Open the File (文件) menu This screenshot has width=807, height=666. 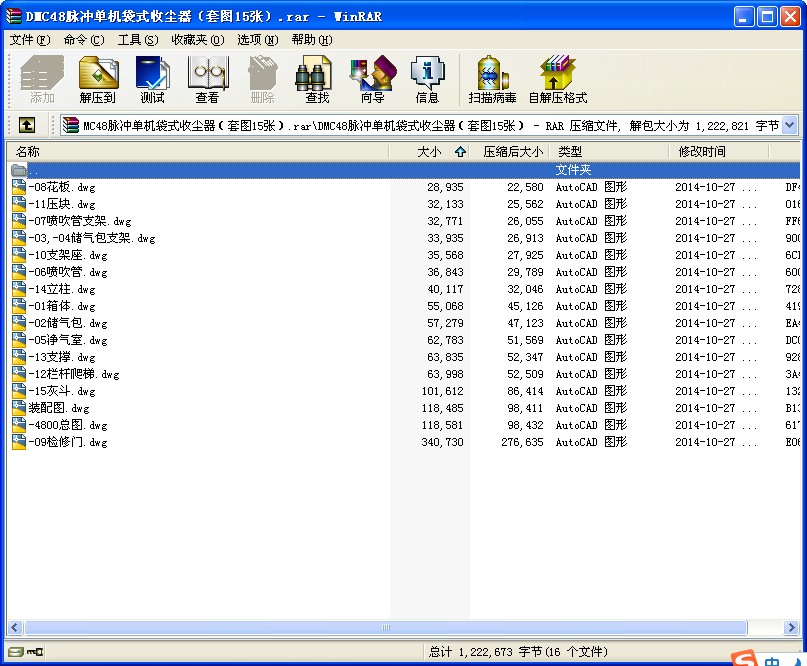(x=30, y=40)
